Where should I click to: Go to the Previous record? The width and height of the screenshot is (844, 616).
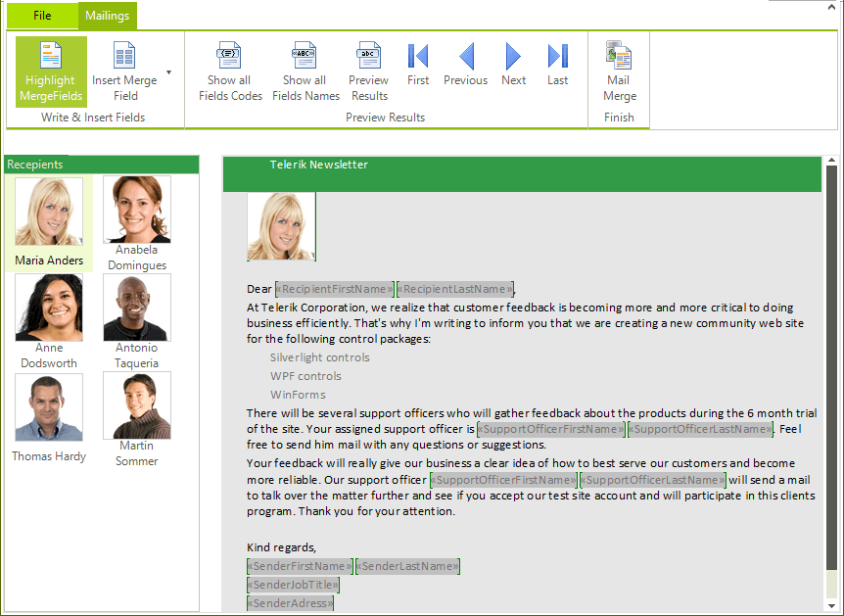[x=466, y=65]
